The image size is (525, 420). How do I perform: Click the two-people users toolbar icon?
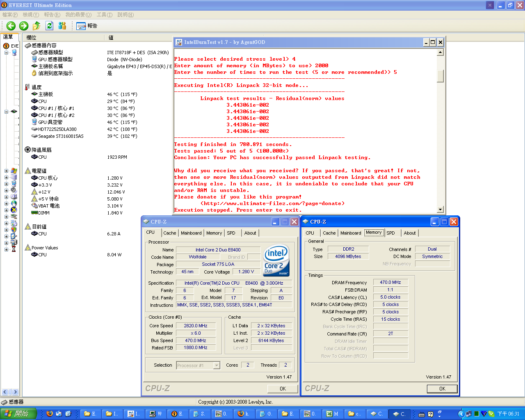coord(62,26)
